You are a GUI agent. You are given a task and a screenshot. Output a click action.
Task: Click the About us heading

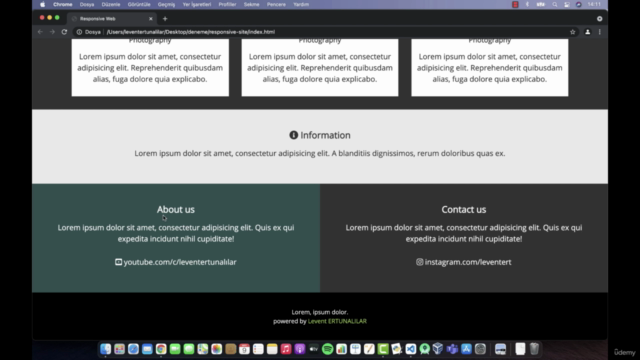pyautogui.click(x=176, y=209)
